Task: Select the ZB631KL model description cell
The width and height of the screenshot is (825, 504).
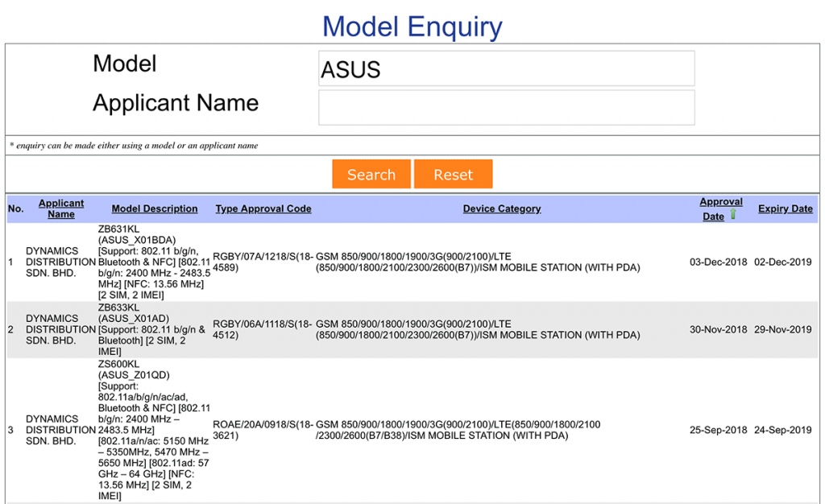Action: coord(155,262)
